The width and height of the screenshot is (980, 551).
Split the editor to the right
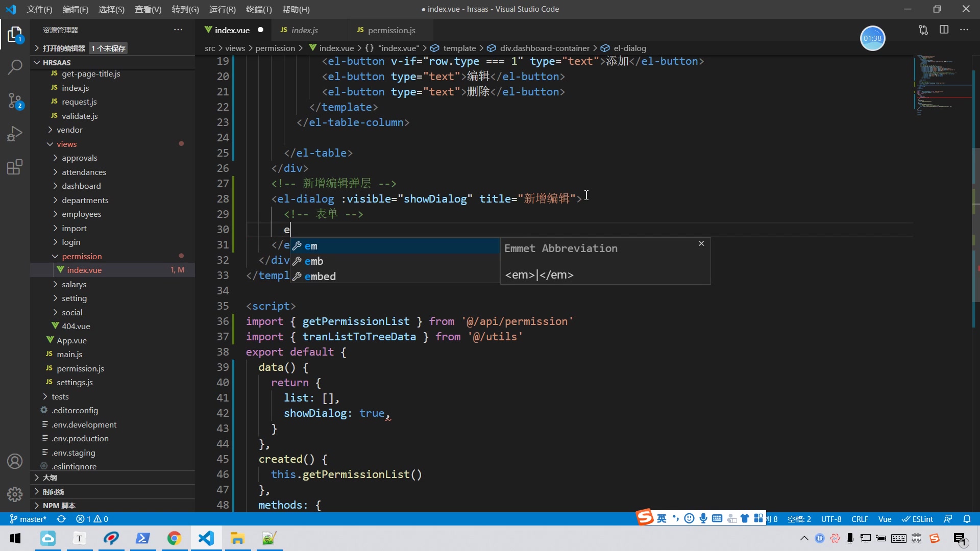(x=944, y=30)
